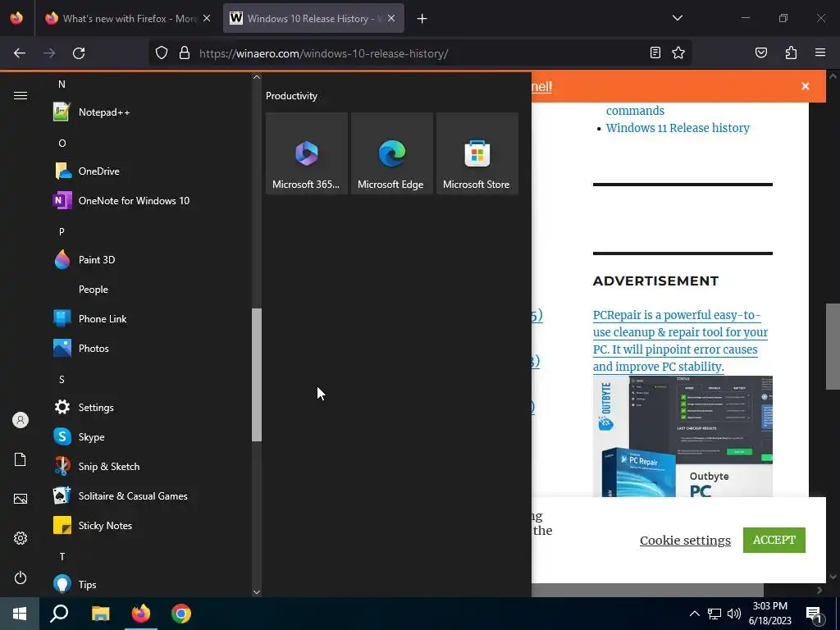Reload the current page
840x630 pixels.
tap(79, 53)
